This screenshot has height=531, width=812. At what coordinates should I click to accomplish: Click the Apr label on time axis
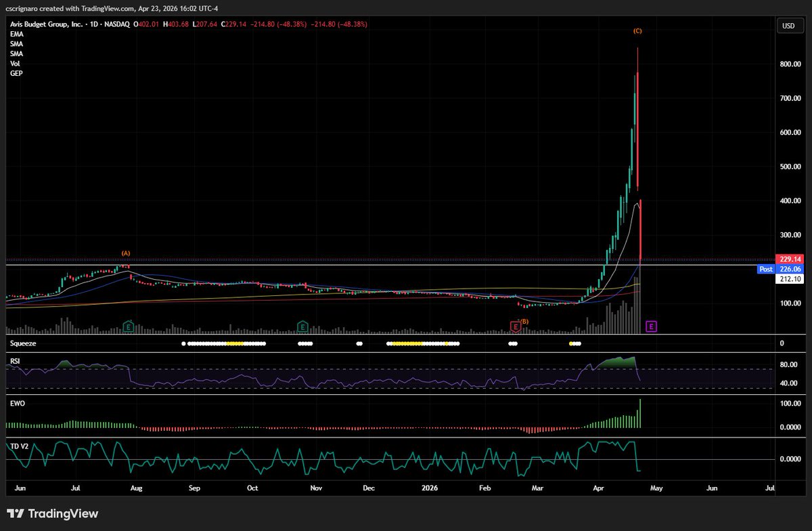tap(600, 487)
